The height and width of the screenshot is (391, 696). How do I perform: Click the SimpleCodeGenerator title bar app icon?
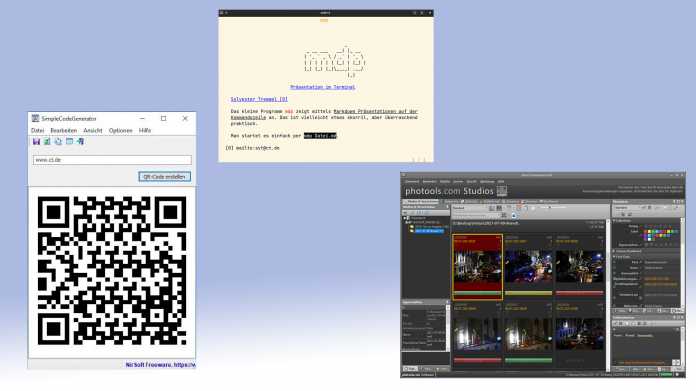(x=35, y=118)
